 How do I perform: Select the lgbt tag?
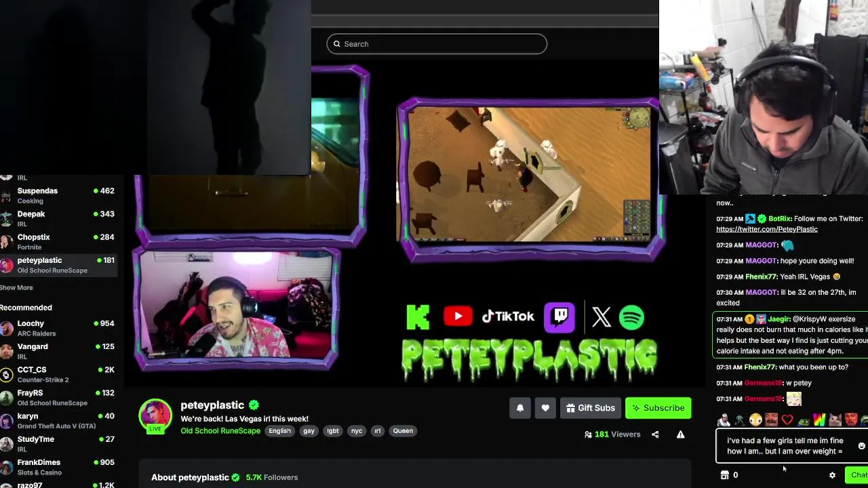[x=333, y=431]
